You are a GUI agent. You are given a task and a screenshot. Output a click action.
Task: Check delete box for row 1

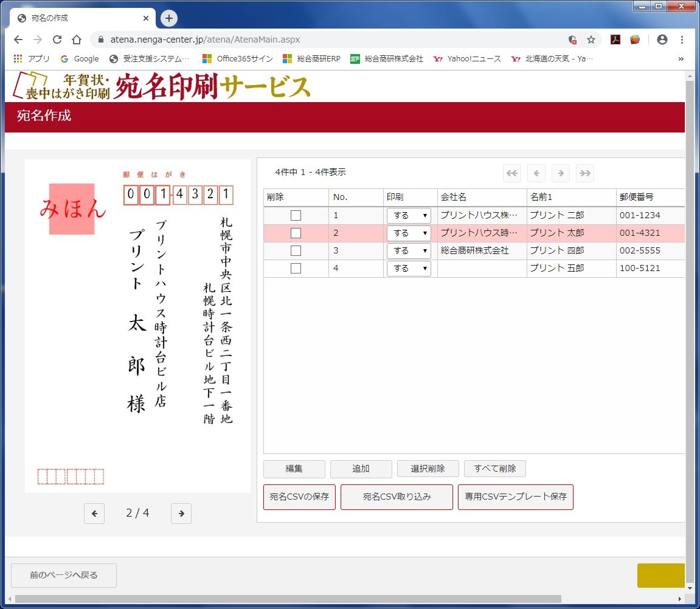(296, 216)
